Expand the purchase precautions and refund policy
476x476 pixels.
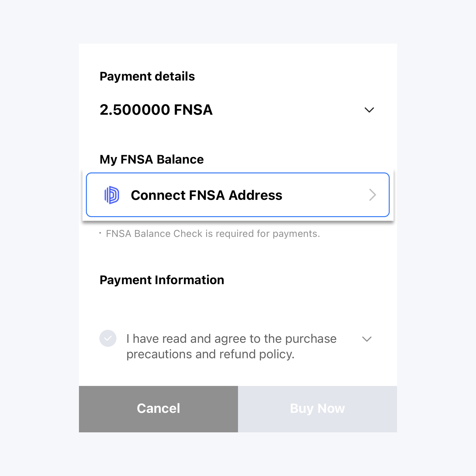pyautogui.click(x=366, y=339)
